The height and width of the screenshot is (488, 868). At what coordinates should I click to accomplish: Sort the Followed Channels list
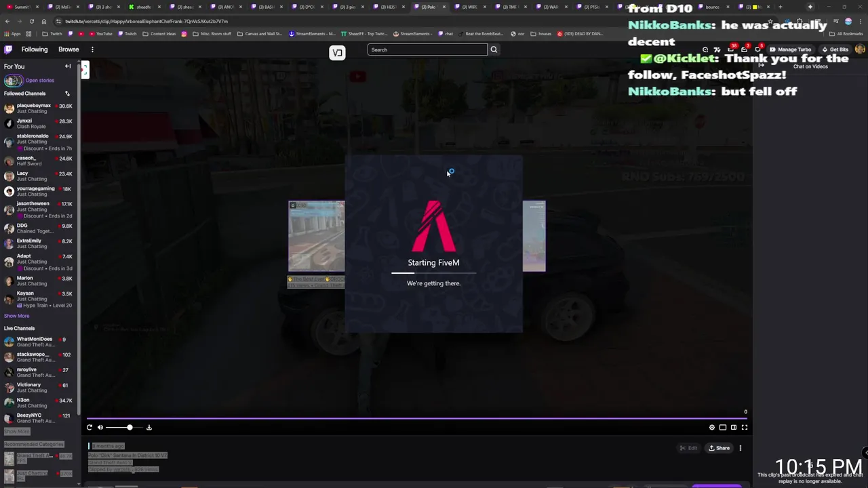coord(67,94)
